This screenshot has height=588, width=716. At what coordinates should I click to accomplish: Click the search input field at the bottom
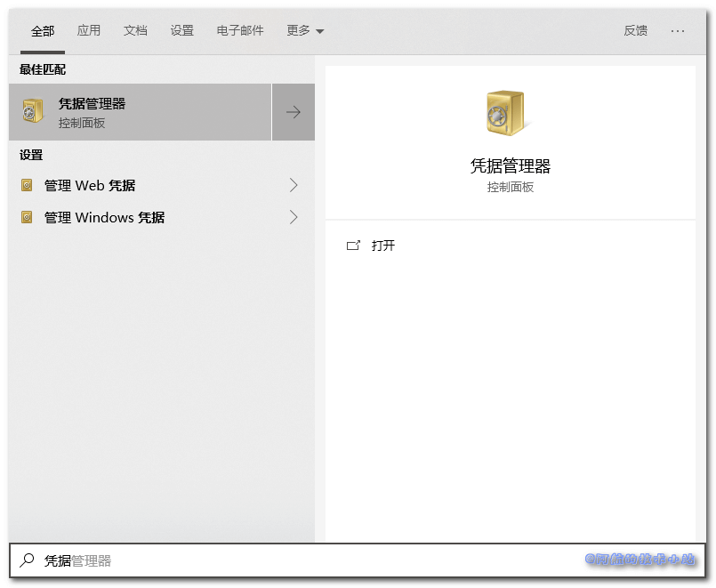(x=178, y=561)
